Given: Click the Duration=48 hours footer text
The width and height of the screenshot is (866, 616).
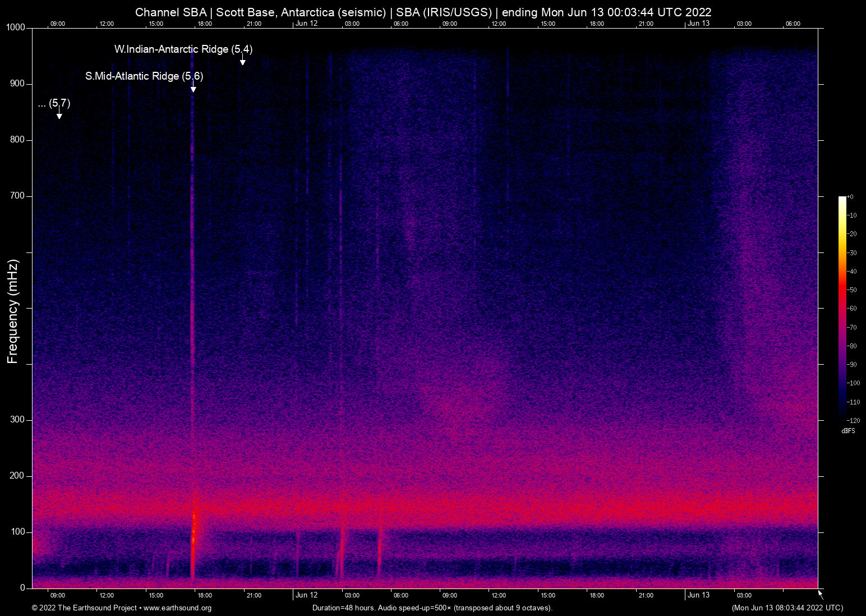Looking at the screenshot, I should click(432, 608).
